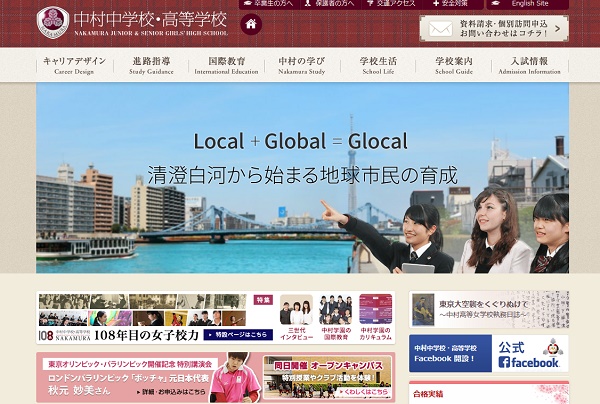Viewport: 600px width, 404px height.
Task: Open 公式 facebook logo link
Action: [x=528, y=362]
